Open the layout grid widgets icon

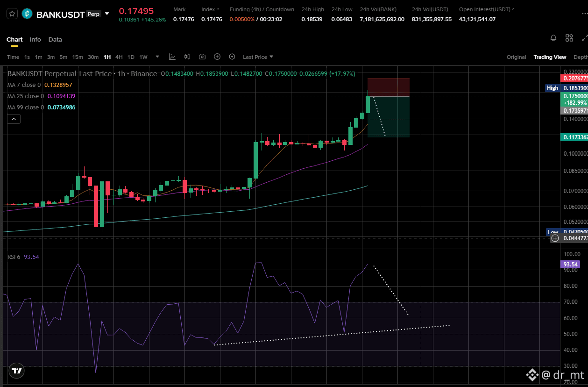coord(569,38)
